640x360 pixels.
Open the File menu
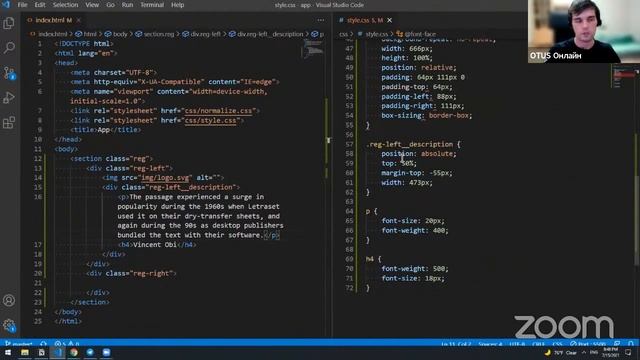click(x=22, y=5)
